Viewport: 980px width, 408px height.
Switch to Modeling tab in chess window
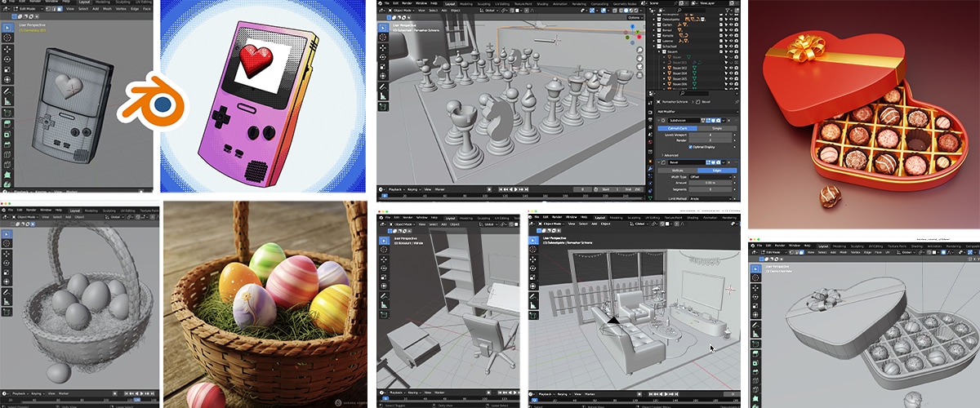(466, 3)
